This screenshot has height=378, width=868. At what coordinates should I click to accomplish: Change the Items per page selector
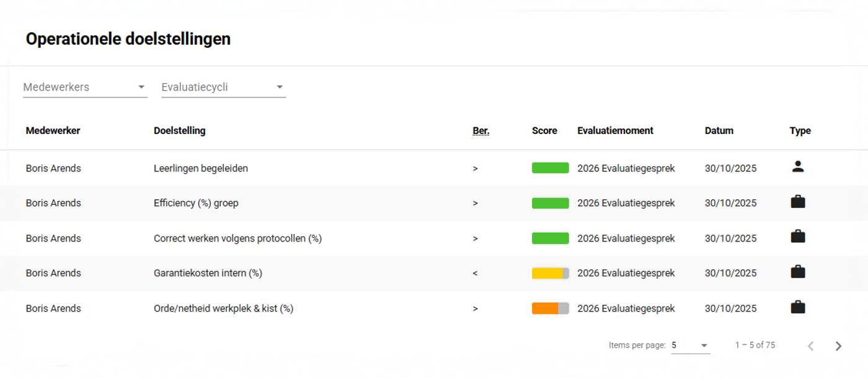[x=690, y=345]
